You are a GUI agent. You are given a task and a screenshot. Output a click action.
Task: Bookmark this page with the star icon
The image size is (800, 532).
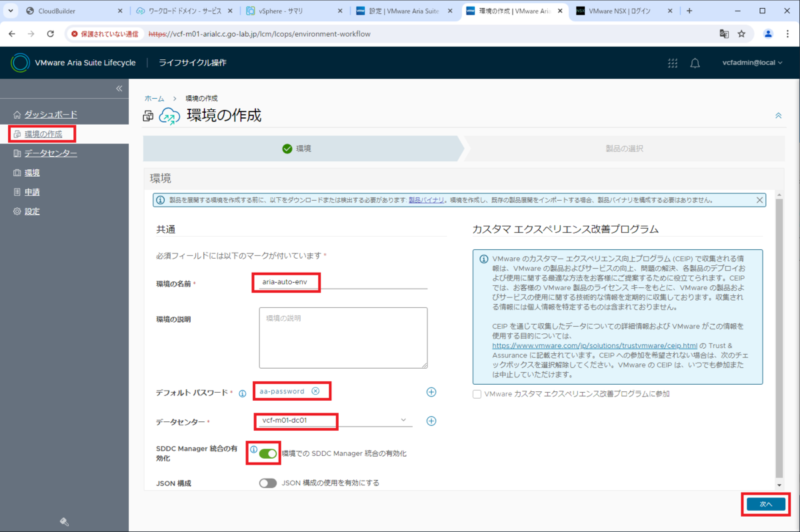tap(741, 33)
